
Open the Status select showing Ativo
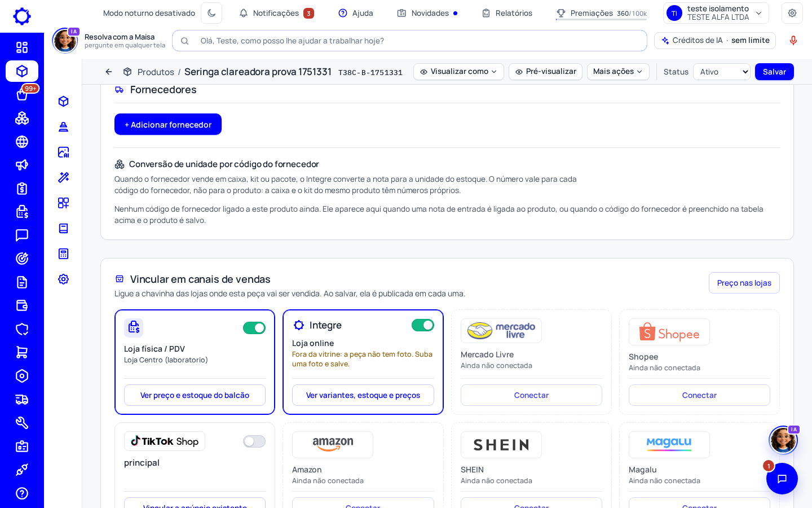coord(722,72)
